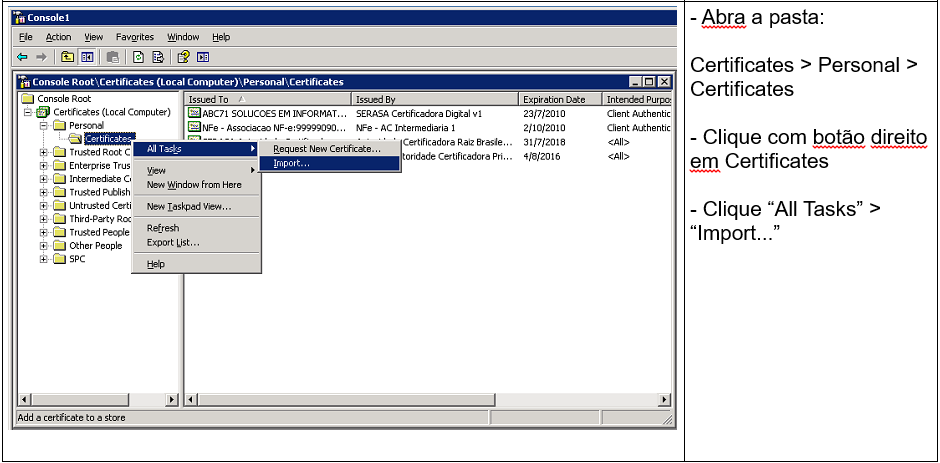Open the Favorites menu
The width and height of the screenshot is (940, 463).
(135, 37)
